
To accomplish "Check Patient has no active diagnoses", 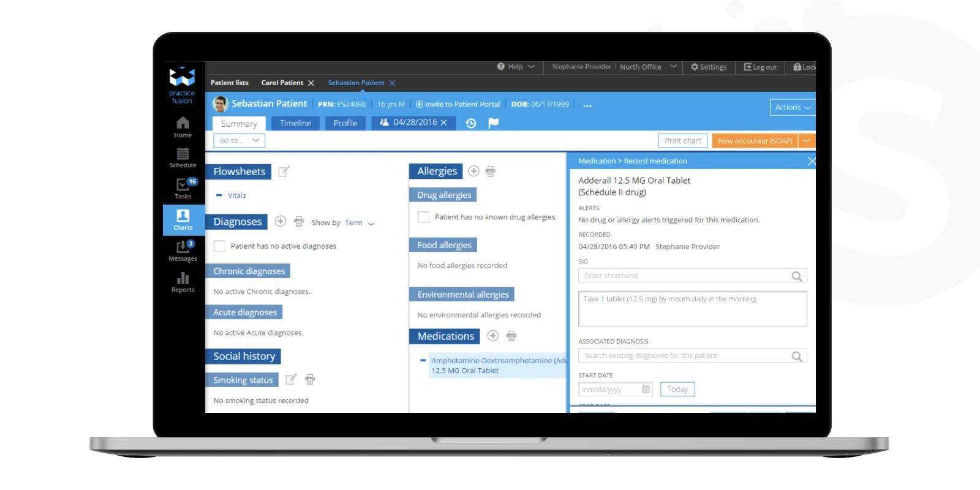I will [x=219, y=246].
